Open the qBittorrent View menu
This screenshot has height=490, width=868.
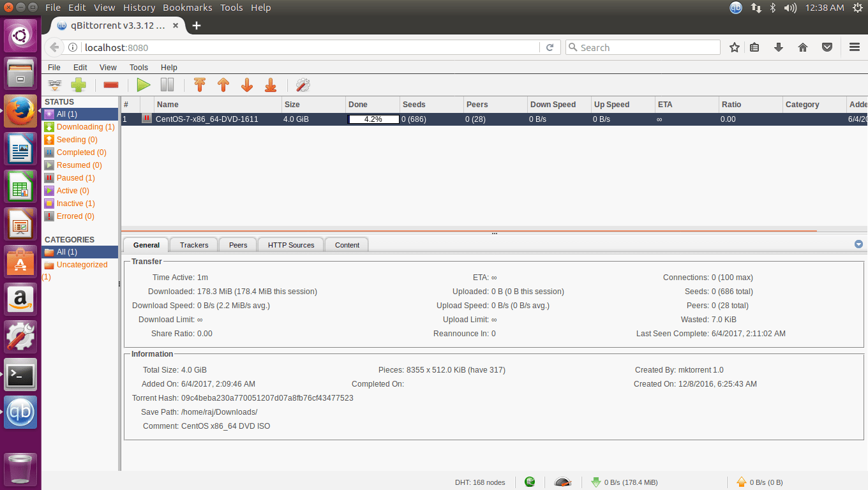pos(108,67)
